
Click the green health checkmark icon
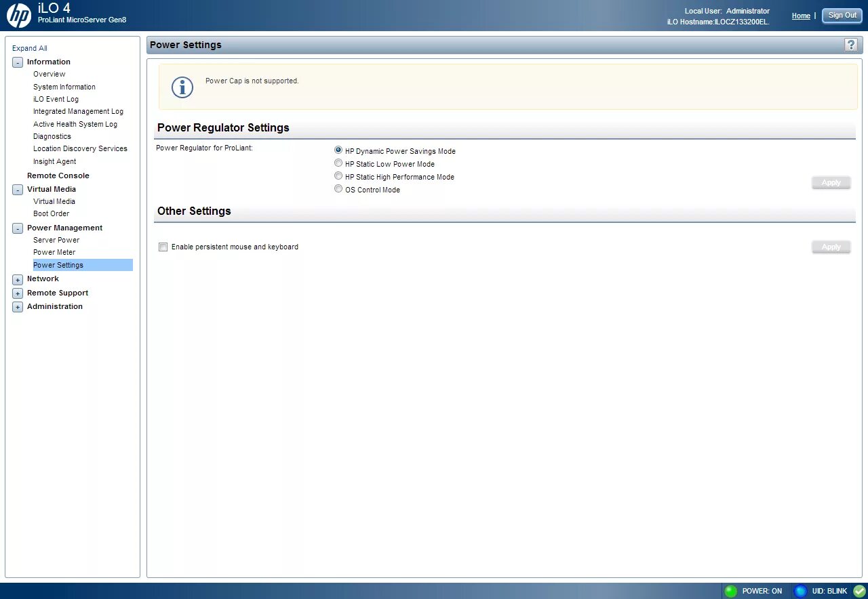(x=859, y=591)
